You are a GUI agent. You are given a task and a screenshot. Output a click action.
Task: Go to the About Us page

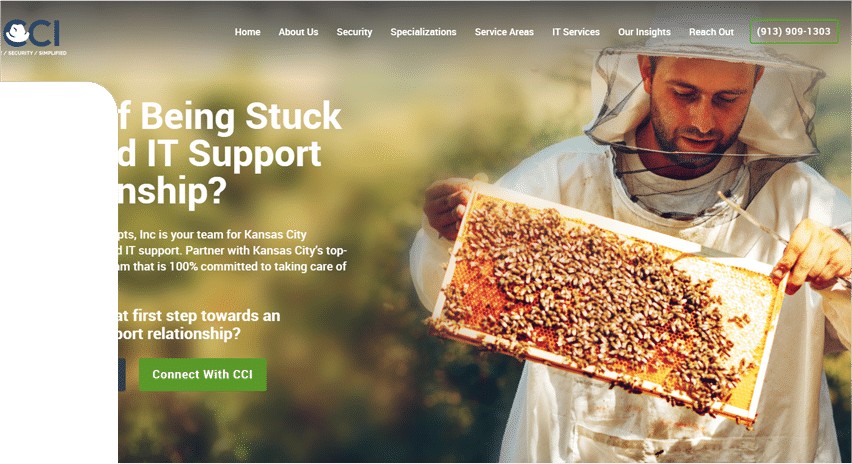coord(298,32)
